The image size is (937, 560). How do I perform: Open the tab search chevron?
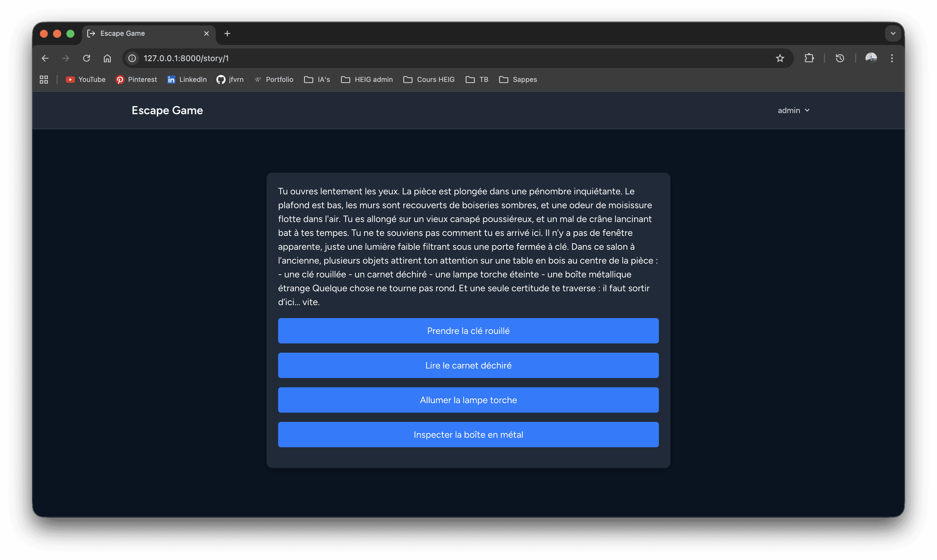point(893,33)
